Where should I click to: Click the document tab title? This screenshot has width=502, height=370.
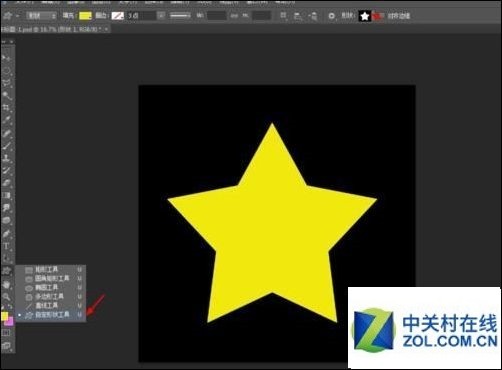[x=51, y=29]
